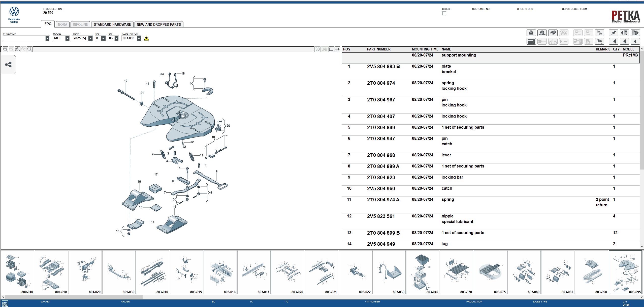Enable the STOCK checkbox

(x=444, y=13)
